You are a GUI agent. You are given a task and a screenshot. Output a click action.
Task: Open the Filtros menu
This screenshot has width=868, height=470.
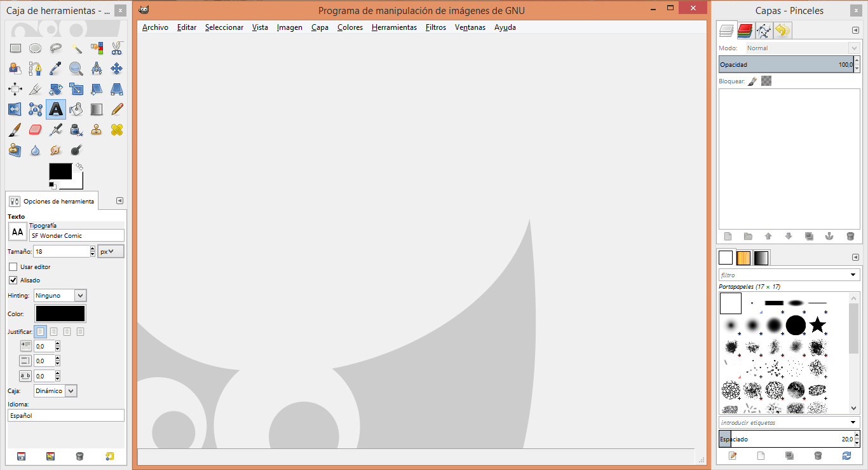pos(435,27)
